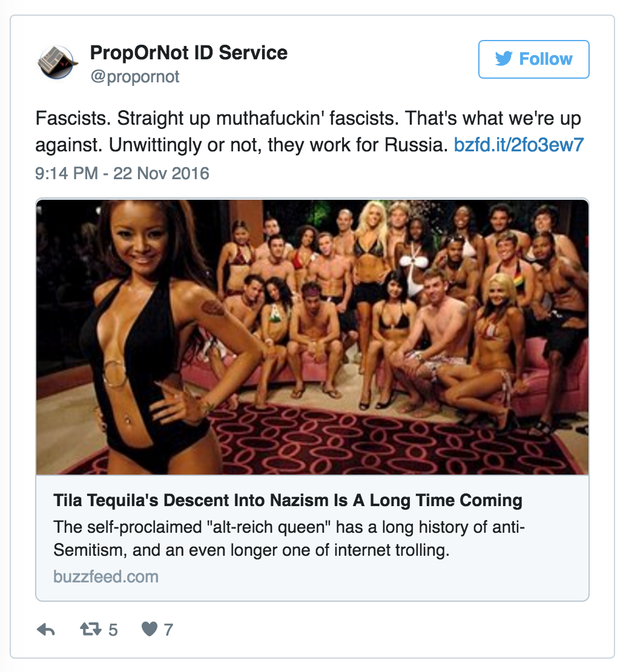Viewport: 626px width, 672px height.
Task: Click the tweet line ending in Russia
Action: (x=242, y=145)
